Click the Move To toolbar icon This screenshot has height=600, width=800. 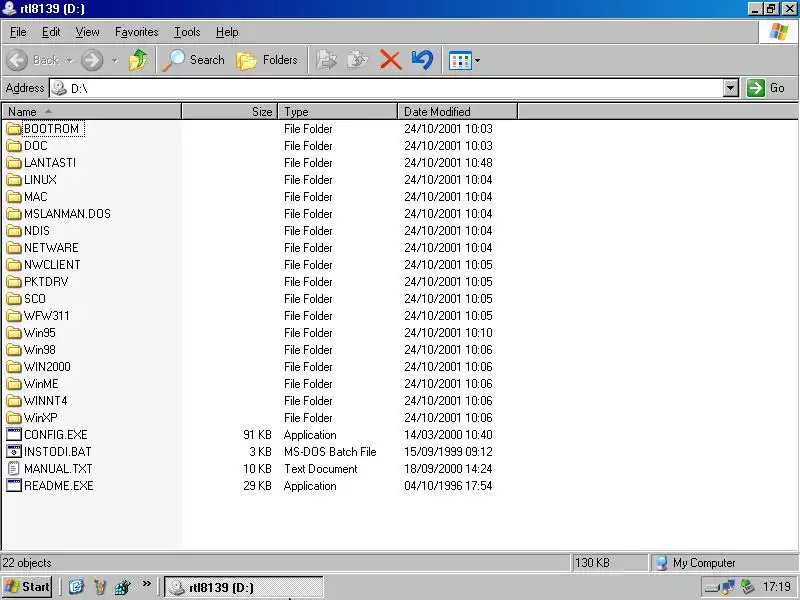click(x=326, y=60)
